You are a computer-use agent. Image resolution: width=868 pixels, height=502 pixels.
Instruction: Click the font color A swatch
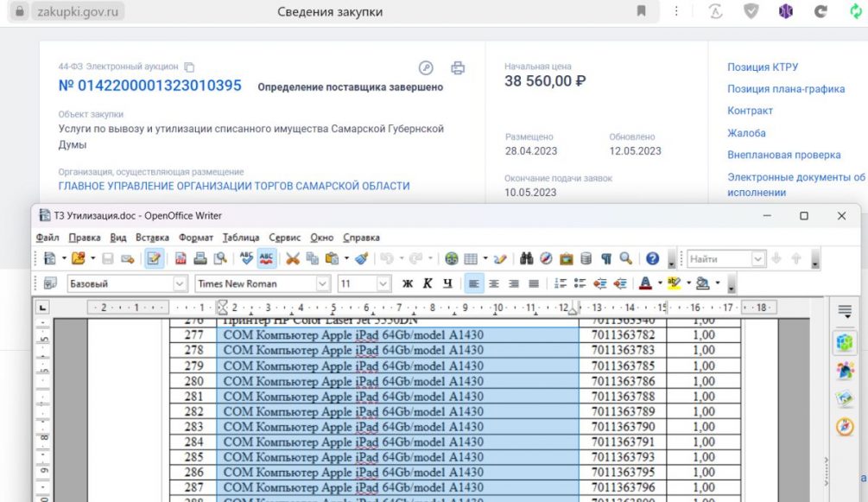644,283
